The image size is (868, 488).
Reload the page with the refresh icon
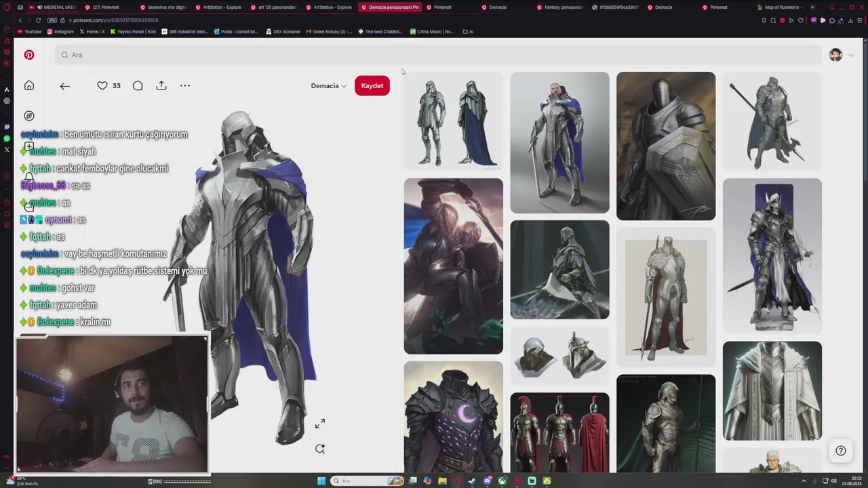(x=38, y=20)
